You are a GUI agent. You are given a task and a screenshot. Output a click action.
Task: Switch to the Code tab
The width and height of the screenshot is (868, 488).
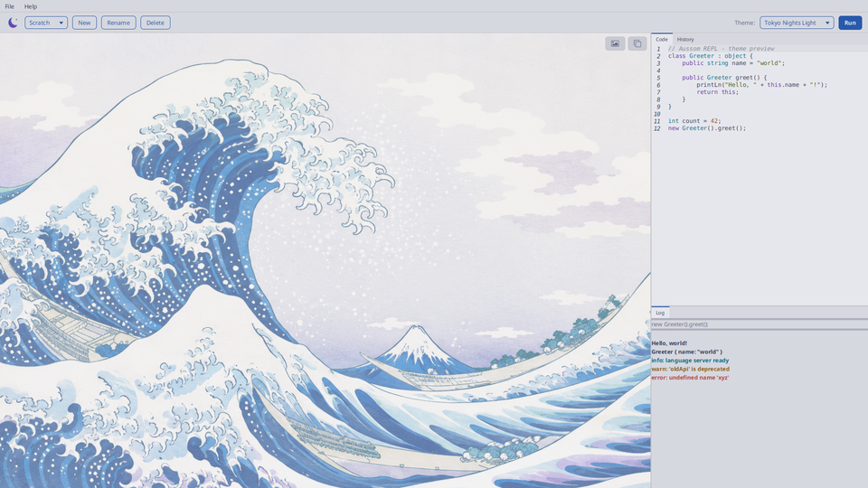(662, 39)
